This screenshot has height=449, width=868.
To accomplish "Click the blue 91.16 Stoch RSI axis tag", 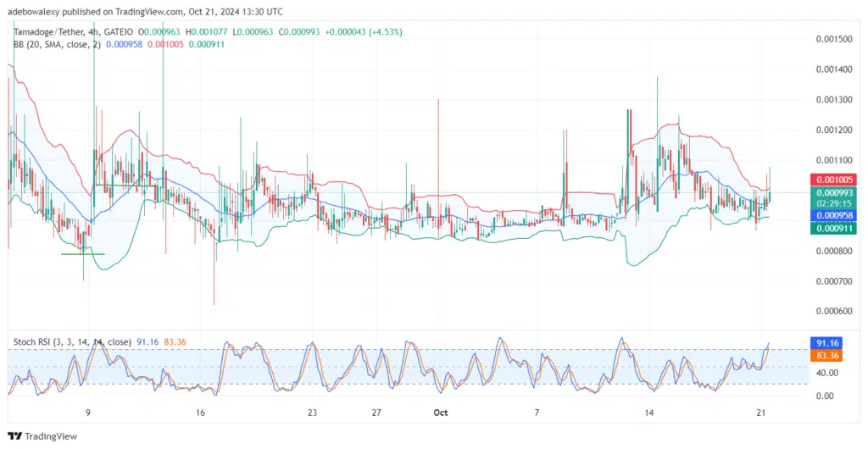I will point(826,343).
